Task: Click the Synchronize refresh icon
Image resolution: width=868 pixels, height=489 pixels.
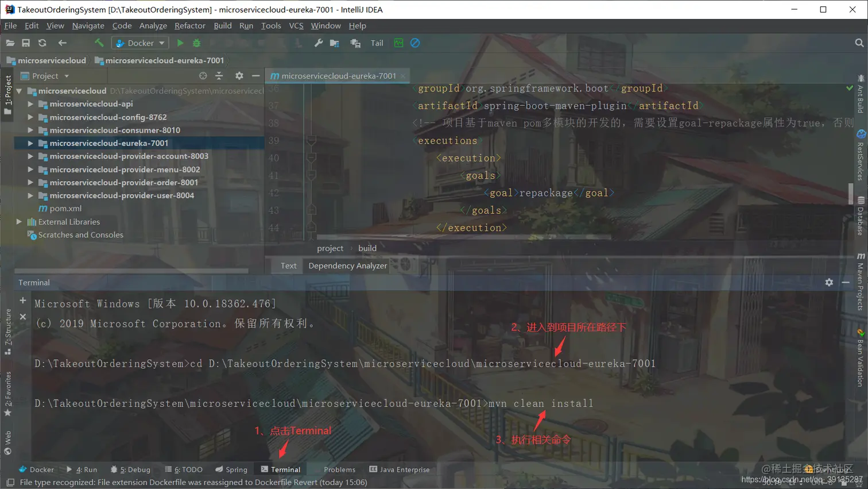Action: point(42,43)
